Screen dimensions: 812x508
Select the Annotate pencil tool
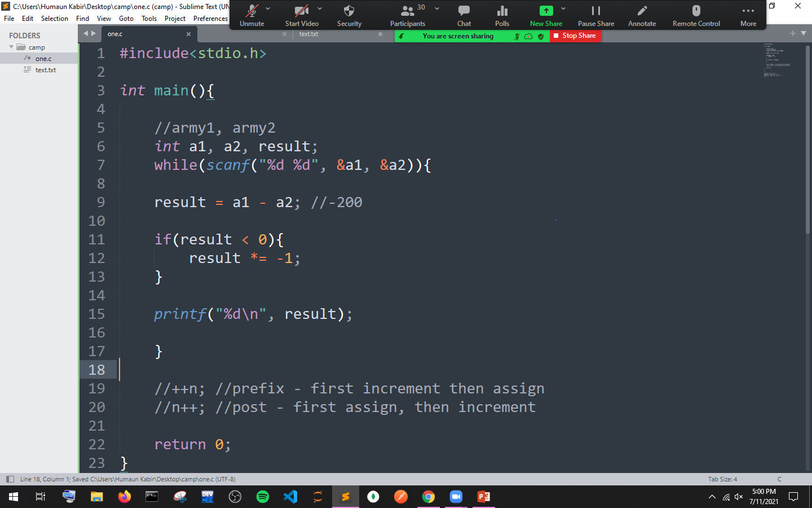pos(642,11)
